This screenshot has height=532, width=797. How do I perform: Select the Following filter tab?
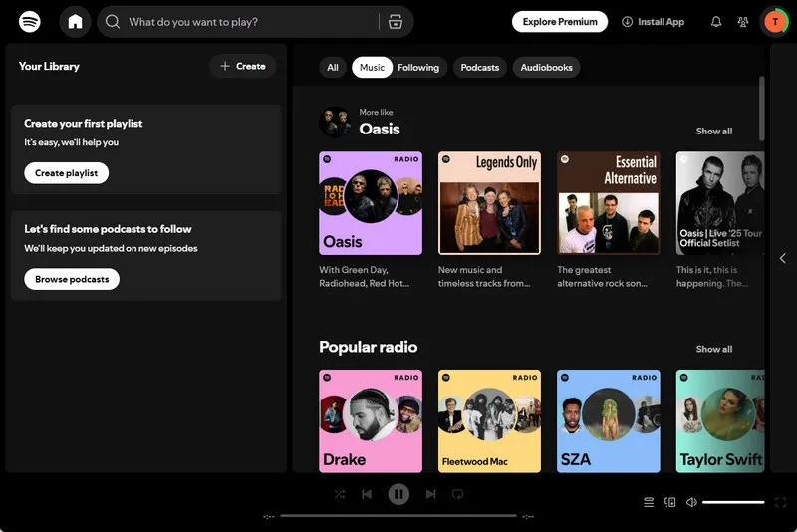click(418, 67)
